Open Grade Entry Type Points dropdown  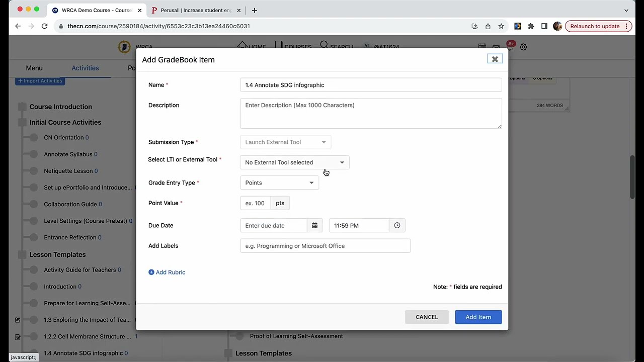click(x=279, y=183)
